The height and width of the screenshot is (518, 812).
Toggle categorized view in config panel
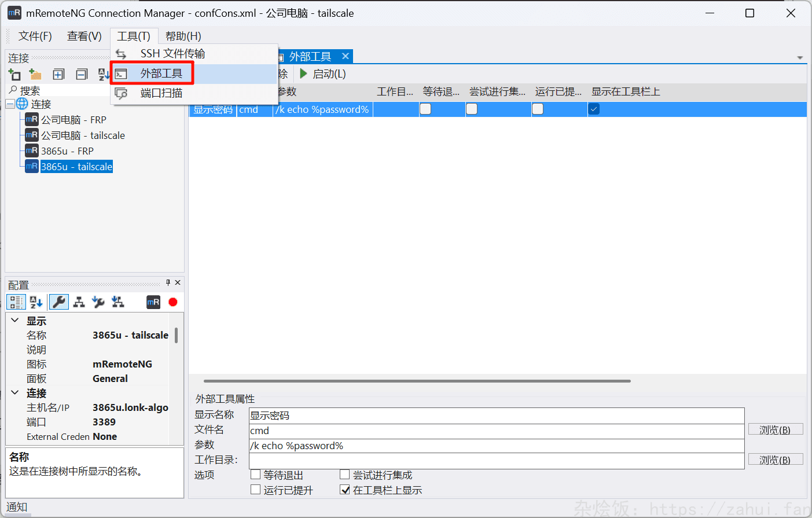(x=16, y=302)
